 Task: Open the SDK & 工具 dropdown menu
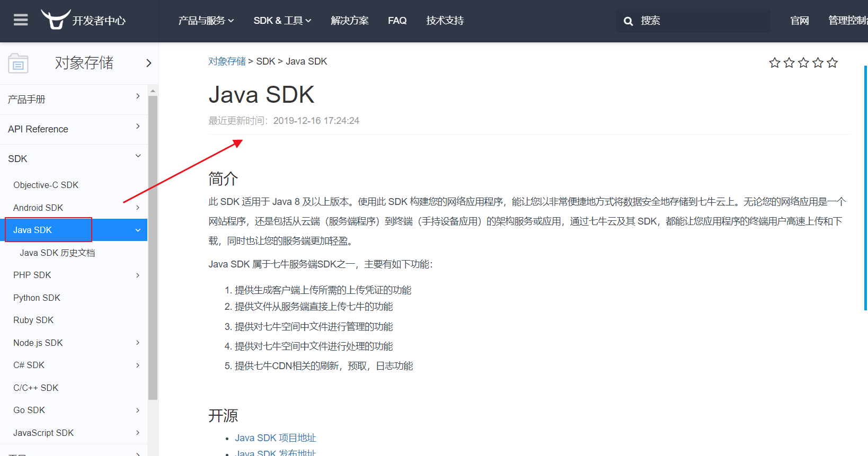pos(282,21)
